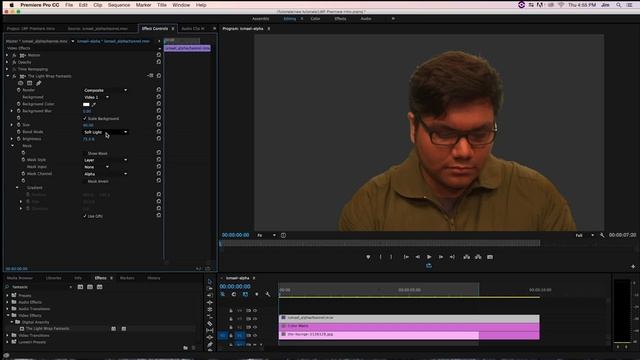Viewport: 640px width, 360px height.
Task: Collapse Video Effects folder in Effects panel
Action: coord(8,315)
